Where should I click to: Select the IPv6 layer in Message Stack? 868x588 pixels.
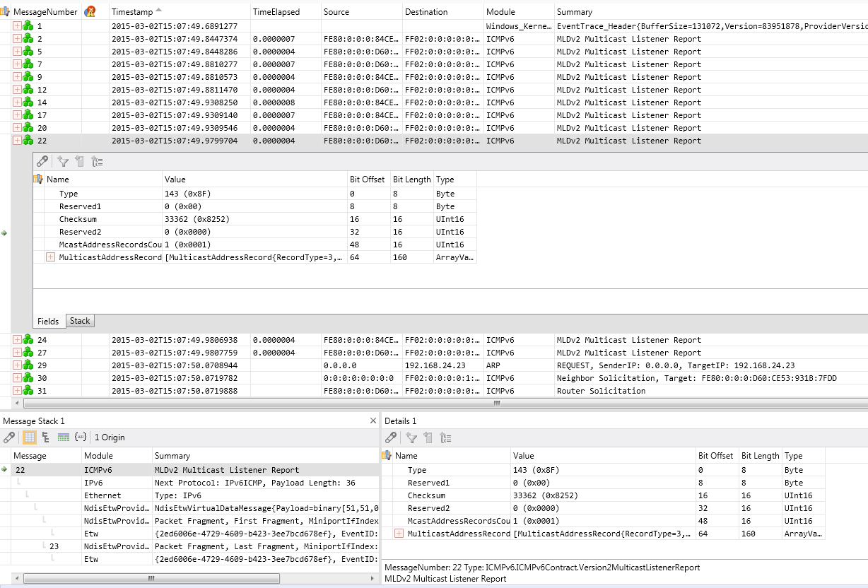tap(189, 483)
